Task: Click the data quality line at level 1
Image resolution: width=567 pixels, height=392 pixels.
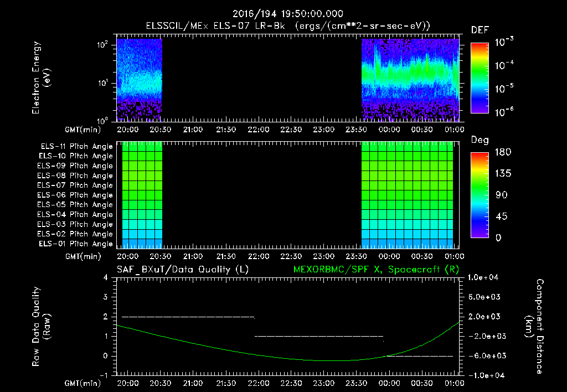Action: (319, 336)
